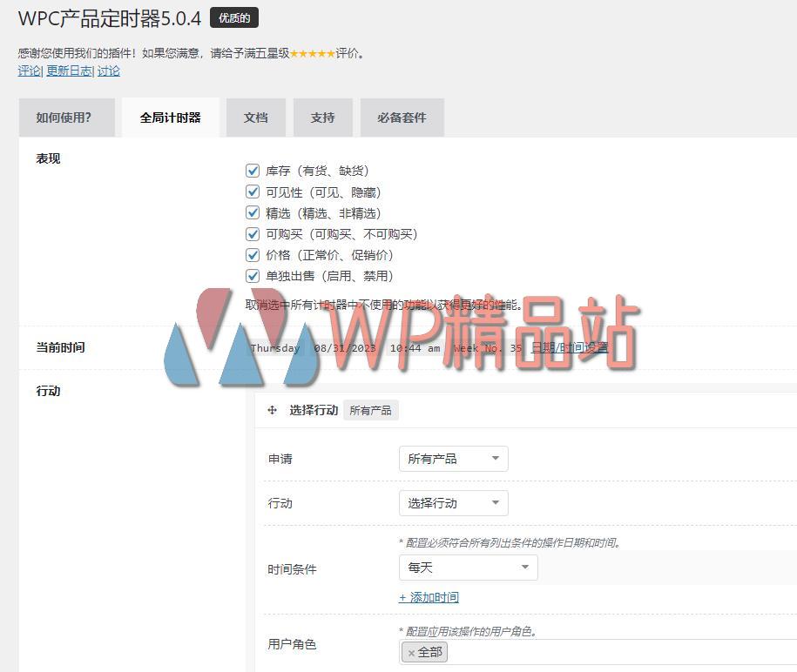797x672 pixels.
Task: Uncheck the 可购买（可购买、不可购买）option
Action: tap(253, 234)
